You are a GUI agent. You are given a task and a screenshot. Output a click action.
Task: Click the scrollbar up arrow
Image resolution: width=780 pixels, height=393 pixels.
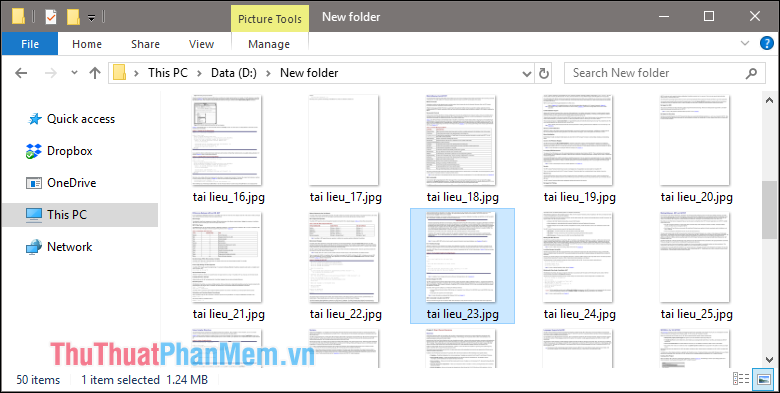[x=770, y=100]
